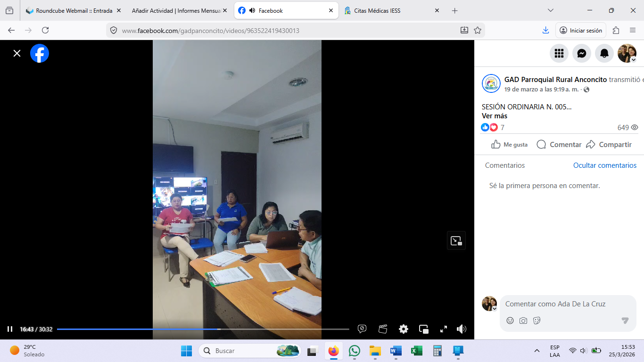Open WhatsApp from the taskbar
Screen dimensions: 644x362
point(355,351)
